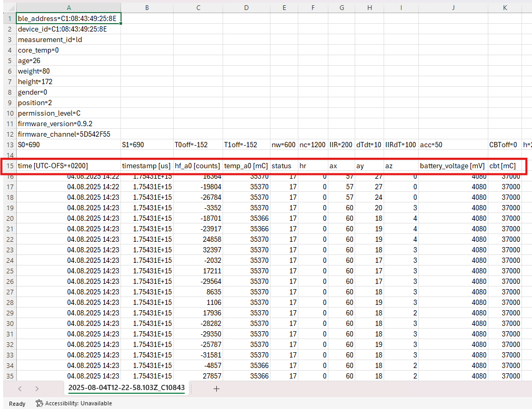Click the Ready status bar indicator
This screenshot has width=532, height=409.
(x=17, y=404)
